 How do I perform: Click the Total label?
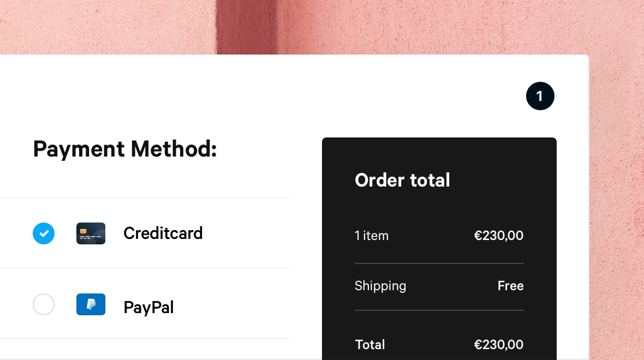click(369, 344)
